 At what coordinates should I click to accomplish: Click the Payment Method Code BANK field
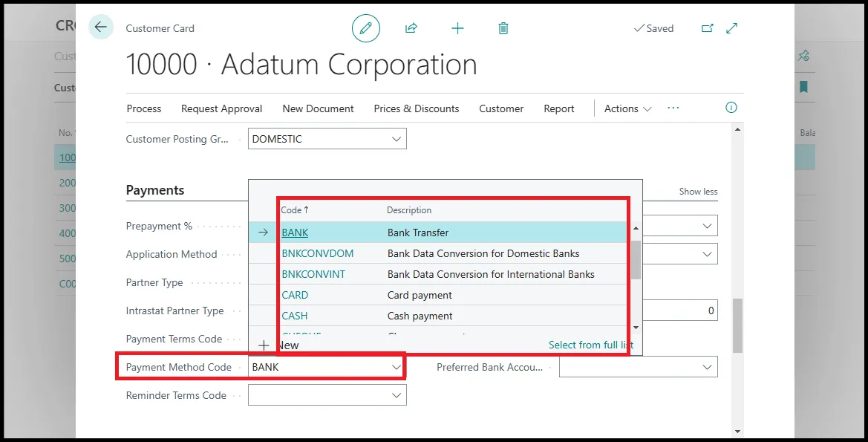pos(327,367)
